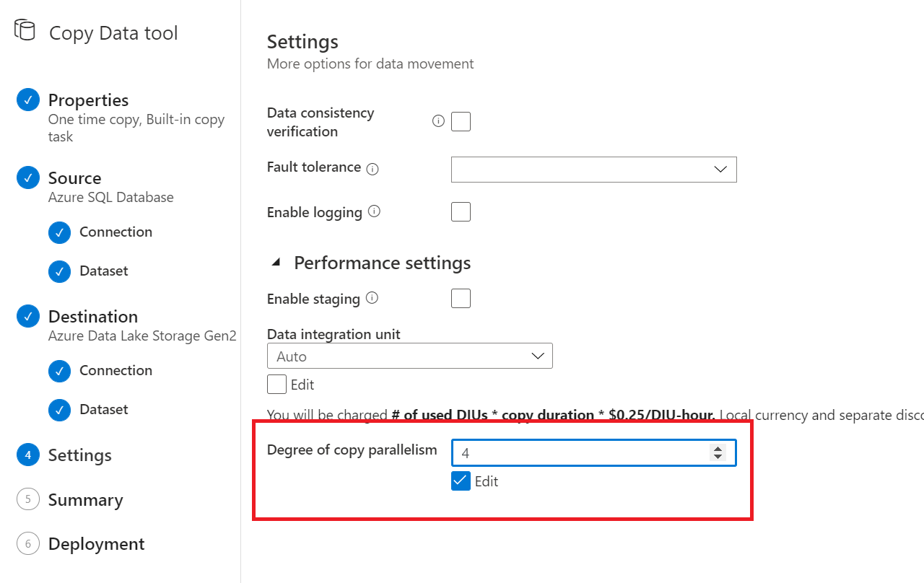The width and height of the screenshot is (924, 583).
Task: Uncheck Edit below Degree of copy parallelism
Action: (461, 481)
